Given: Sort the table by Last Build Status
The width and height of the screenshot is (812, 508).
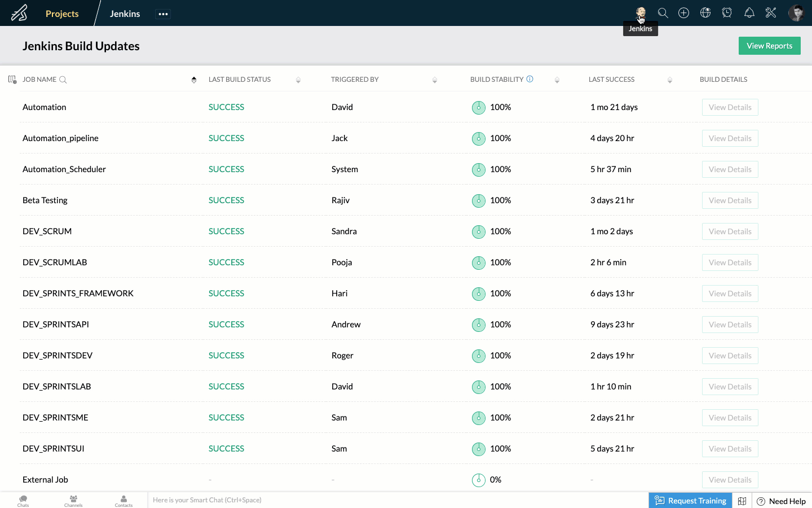Looking at the screenshot, I should 298,80.
